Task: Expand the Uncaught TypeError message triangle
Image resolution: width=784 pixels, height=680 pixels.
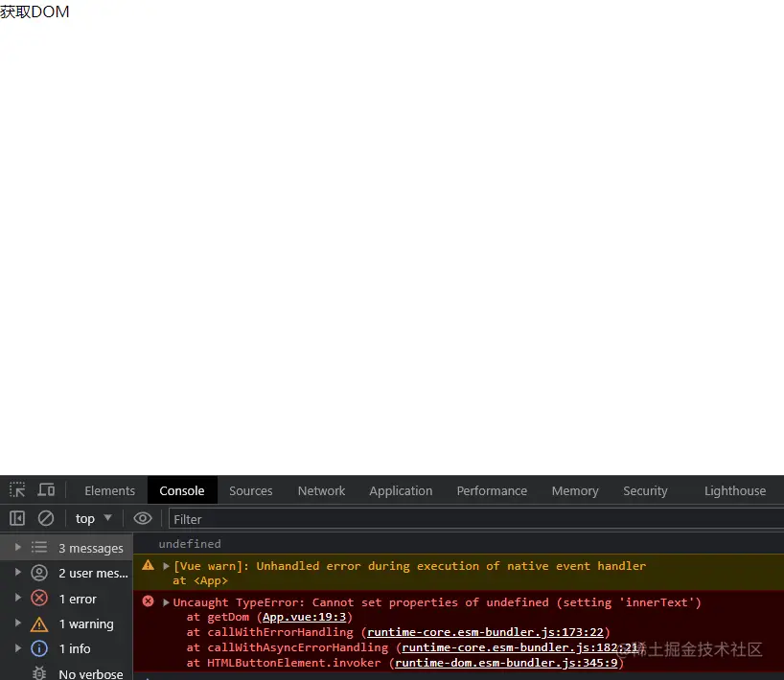Action: [166, 602]
